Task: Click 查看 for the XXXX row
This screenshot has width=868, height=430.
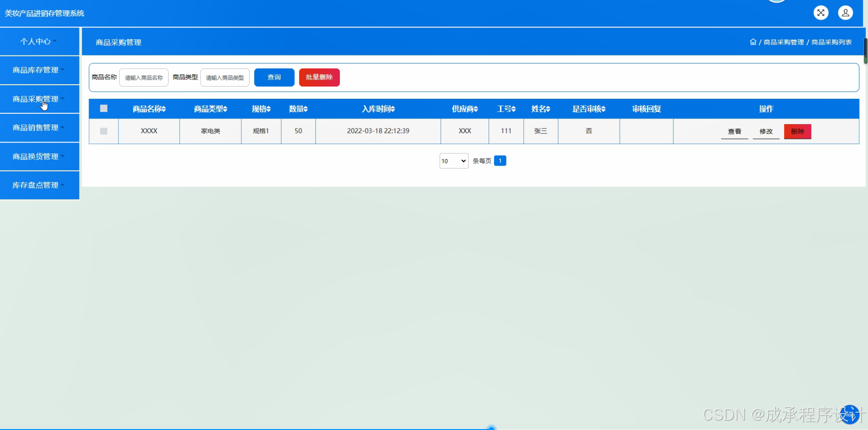Action: pyautogui.click(x=734, y=132)
